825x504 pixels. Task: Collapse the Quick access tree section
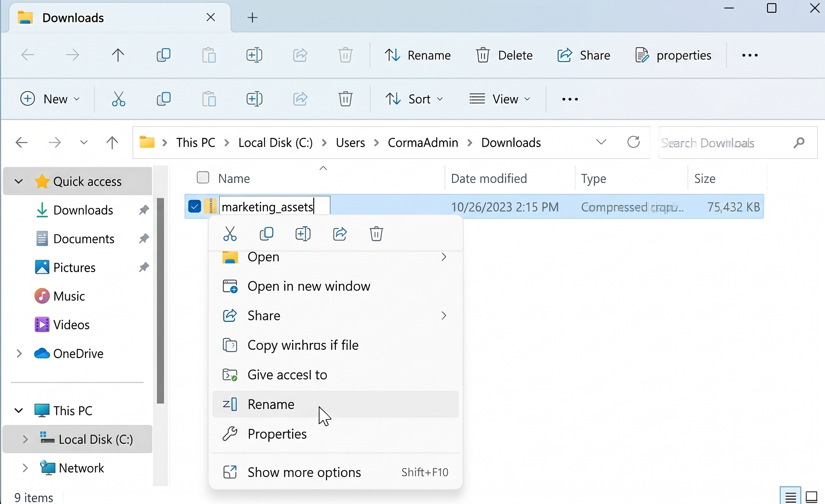19,181
